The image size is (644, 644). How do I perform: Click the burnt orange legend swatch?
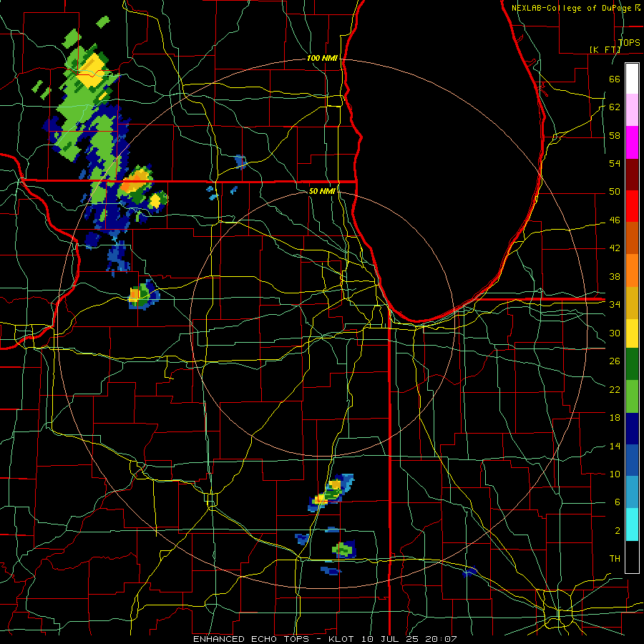click(632, 238)
